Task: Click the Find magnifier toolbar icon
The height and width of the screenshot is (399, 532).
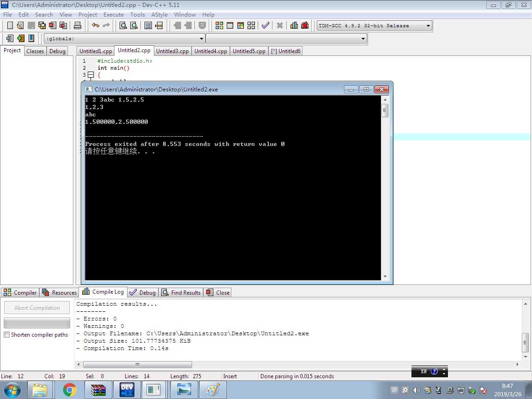Action: click(x=123, y=25)
